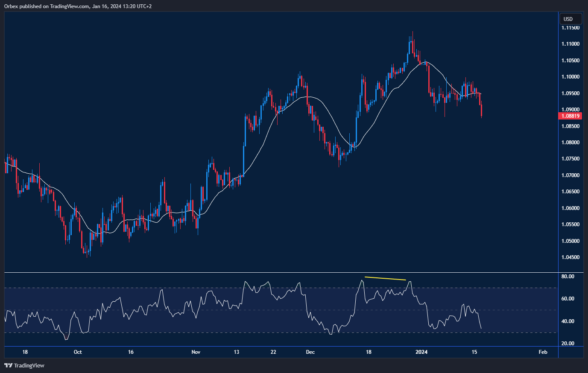Click the 80.00 level on the RSI scale
This screenshot has height=373, width=588.
(568, 276)
